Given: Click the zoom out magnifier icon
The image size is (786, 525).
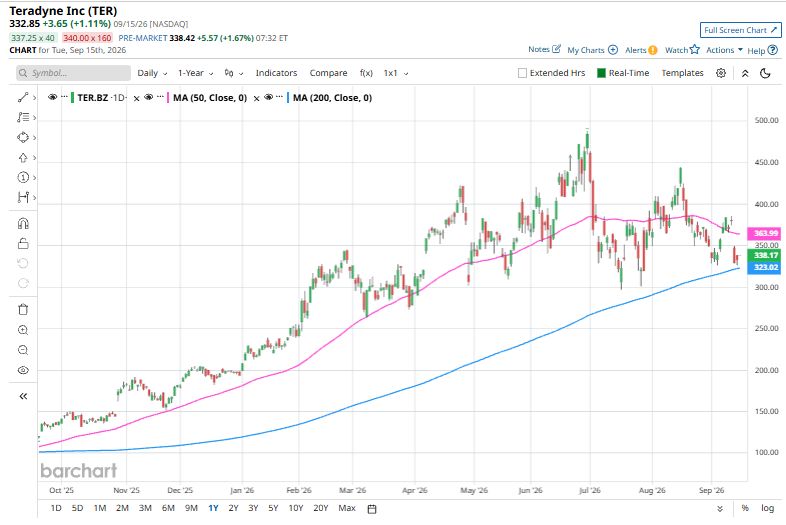Looking at the screenshot, I should (23, 350).
